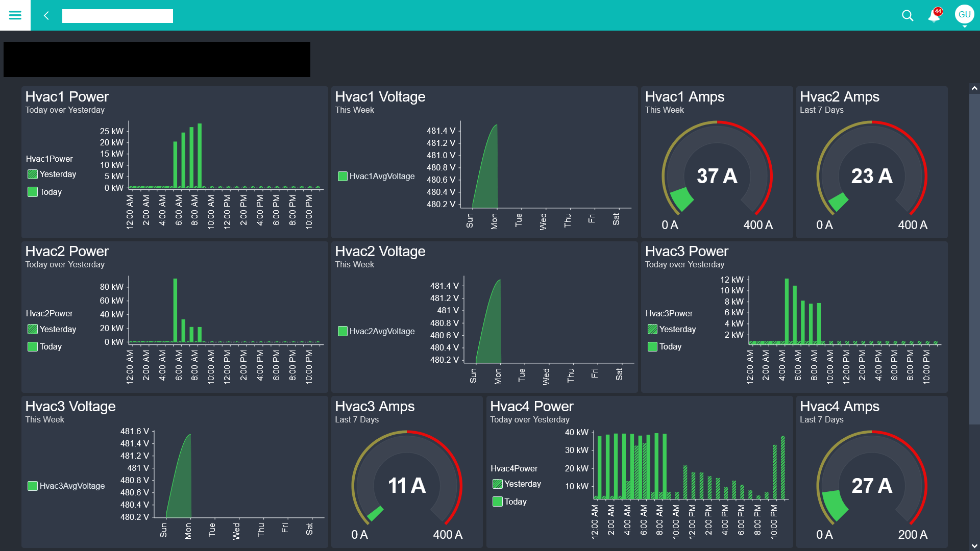The width and height of the screenshot is (980, 551).
Task: Click the 37 A gauge reading
Action: [717, 177]
